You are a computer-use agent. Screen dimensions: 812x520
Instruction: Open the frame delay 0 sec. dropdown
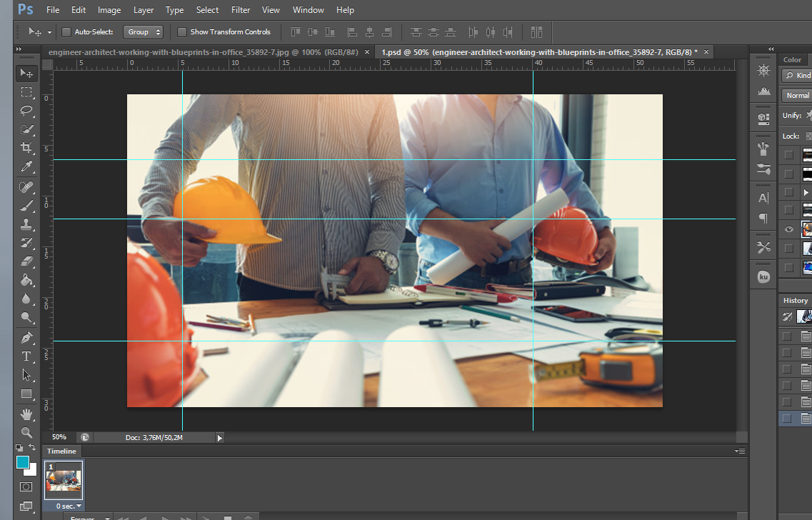click(x=69, y=506)
